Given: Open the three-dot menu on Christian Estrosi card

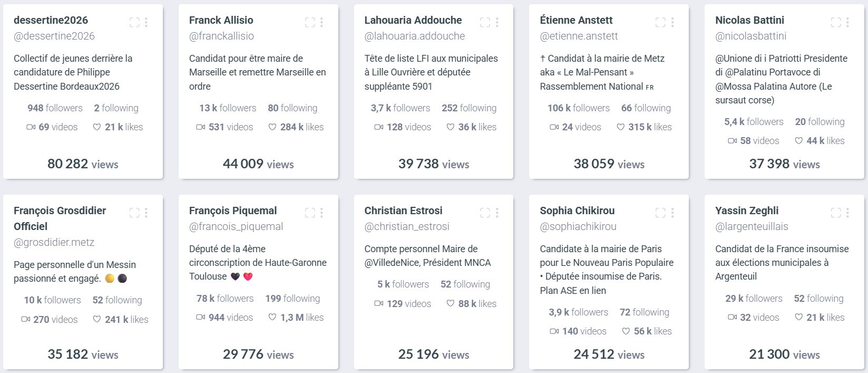Looking at the screenshot, I should (497, 213).
